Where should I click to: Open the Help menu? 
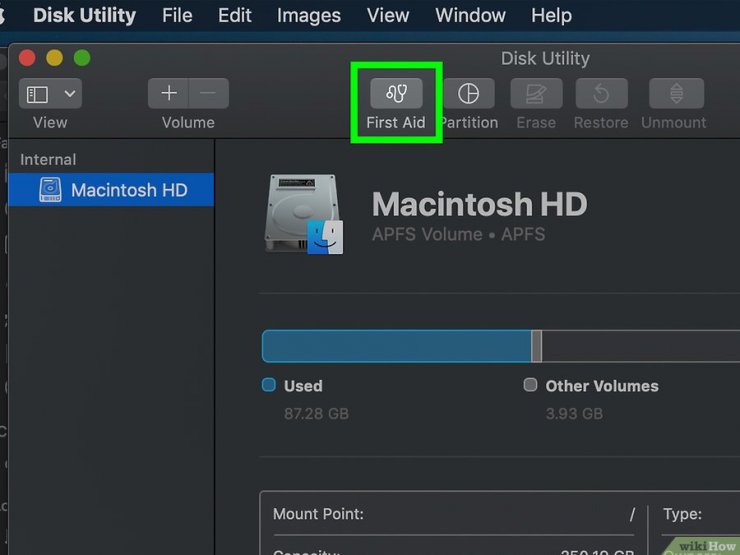tap(551, 16)
